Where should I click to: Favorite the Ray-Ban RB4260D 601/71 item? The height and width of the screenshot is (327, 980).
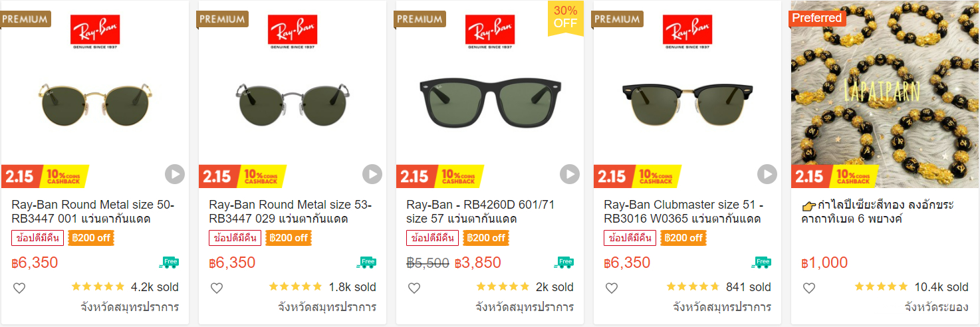tap(414, 288)
